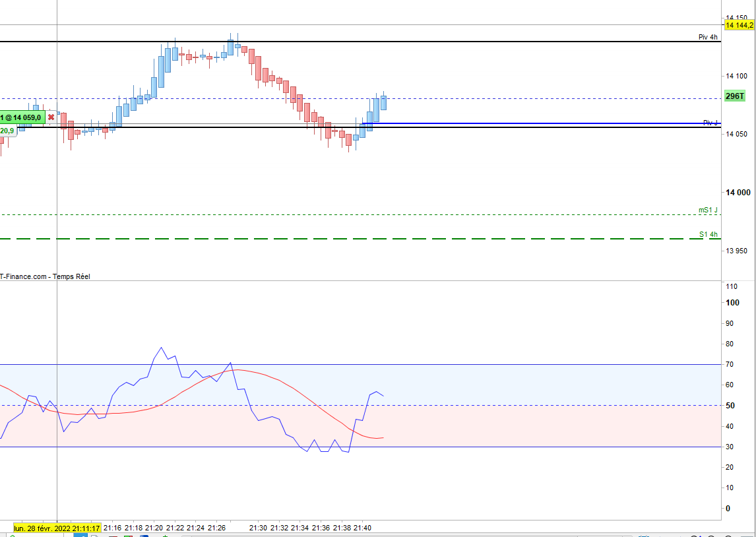Click the 30 level on oscillator scale
The image size is (756, 537).
click(x=730, y=447)
